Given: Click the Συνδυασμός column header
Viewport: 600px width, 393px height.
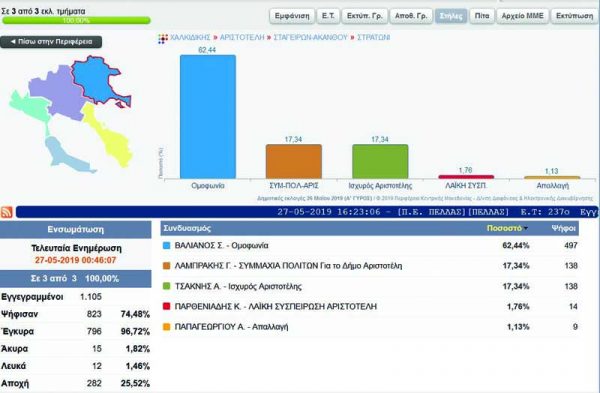Looking at the screenshot, I should coord(187,228).
